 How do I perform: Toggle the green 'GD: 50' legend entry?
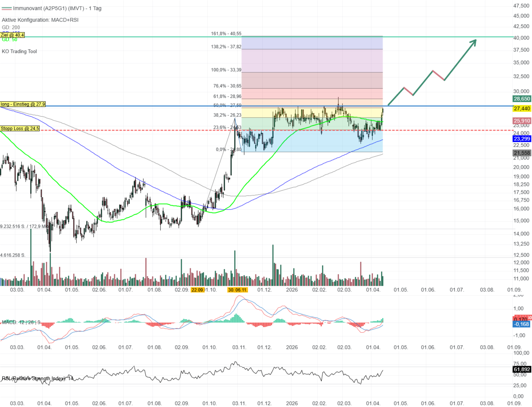point(10,40)
